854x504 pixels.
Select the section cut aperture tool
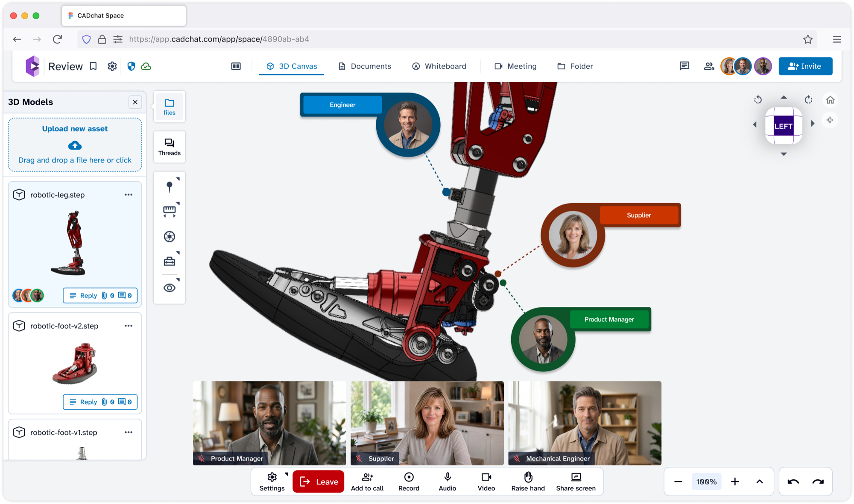[x=170, y=236]
